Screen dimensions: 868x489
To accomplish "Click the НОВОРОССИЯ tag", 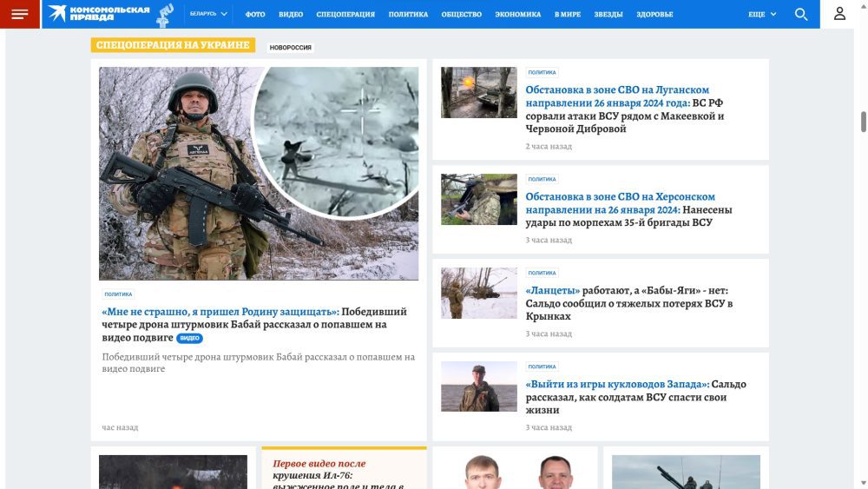I will 290,48.
